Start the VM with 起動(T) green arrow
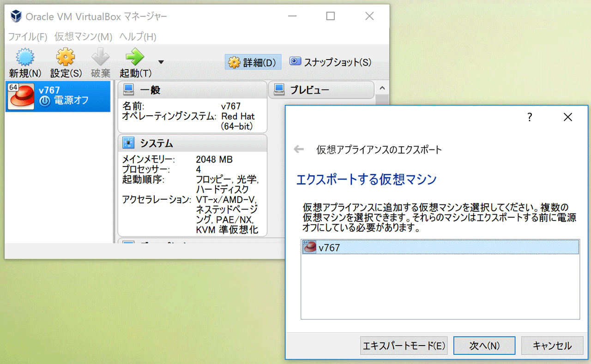The image size is (591, 364). [135, 57]
